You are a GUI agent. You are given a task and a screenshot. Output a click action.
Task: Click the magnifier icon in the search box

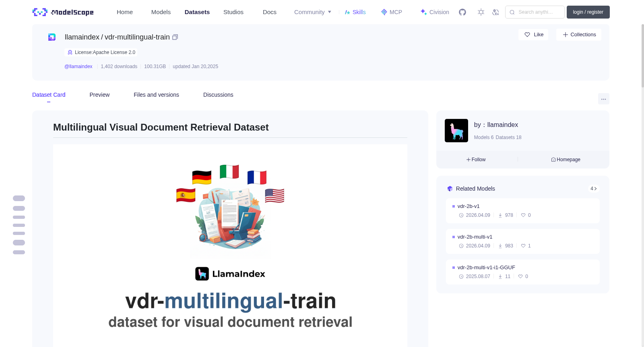click(x=512, y=12)
